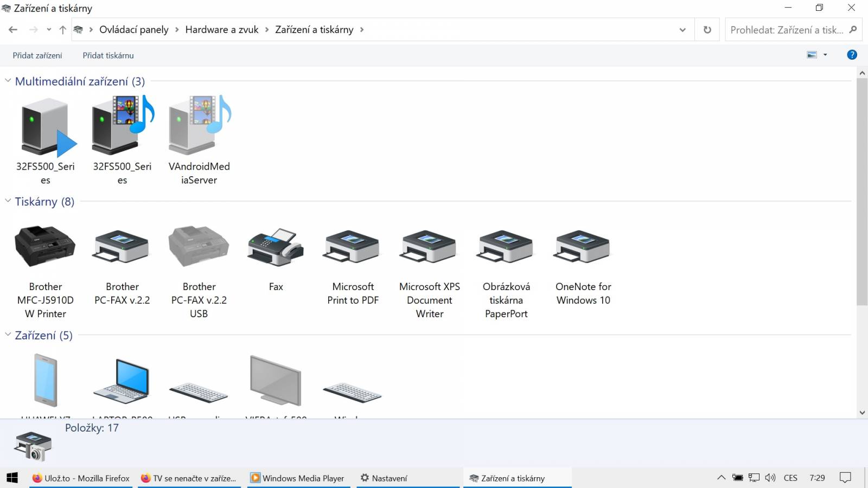Screen dimensions: 868x488
Task: Change the view with the view button
Action: pos(812,55)
